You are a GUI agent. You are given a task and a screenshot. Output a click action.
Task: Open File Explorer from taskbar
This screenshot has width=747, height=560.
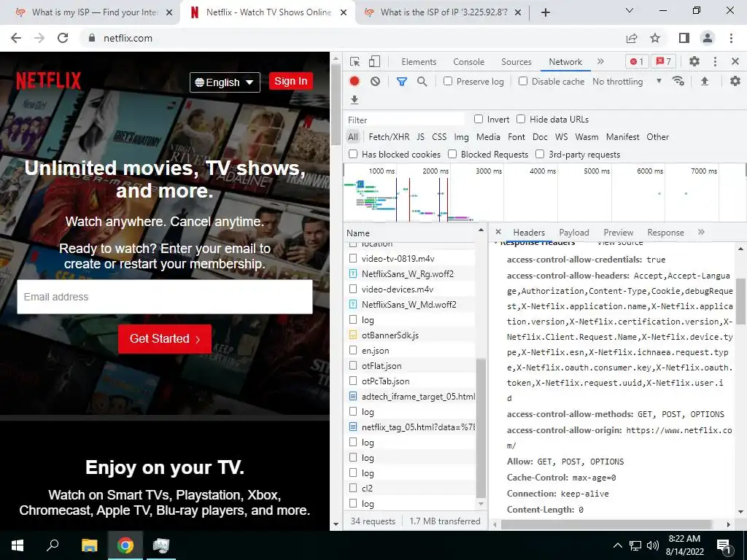[89, 545]
